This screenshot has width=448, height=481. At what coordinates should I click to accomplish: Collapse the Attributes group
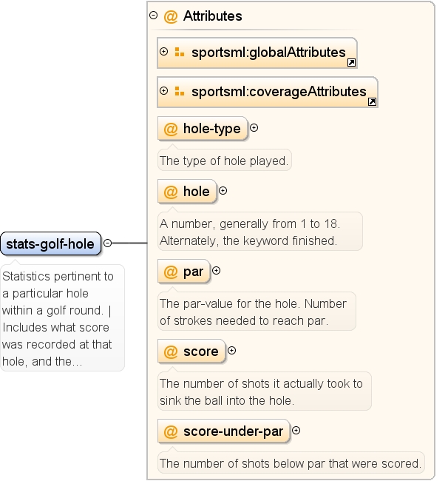153,15
